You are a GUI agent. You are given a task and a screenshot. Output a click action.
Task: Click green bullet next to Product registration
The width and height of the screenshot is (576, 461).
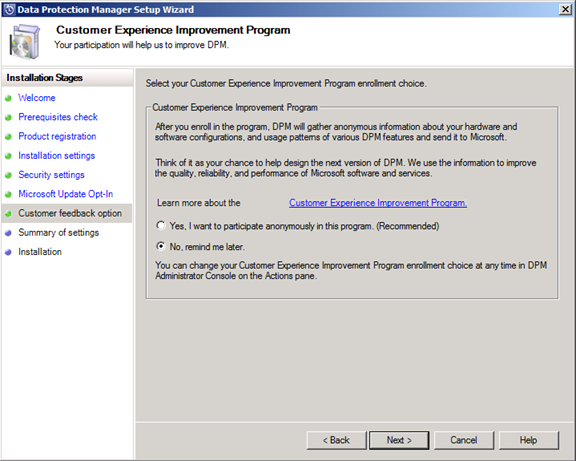[8, 137]
